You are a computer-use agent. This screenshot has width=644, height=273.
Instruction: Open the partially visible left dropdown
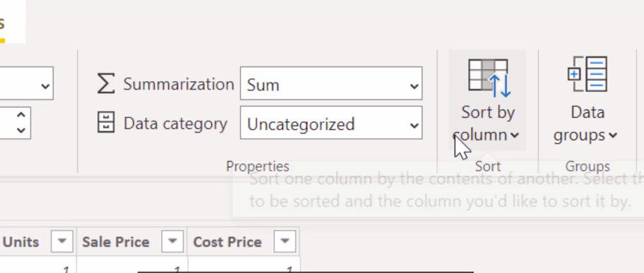26,83
